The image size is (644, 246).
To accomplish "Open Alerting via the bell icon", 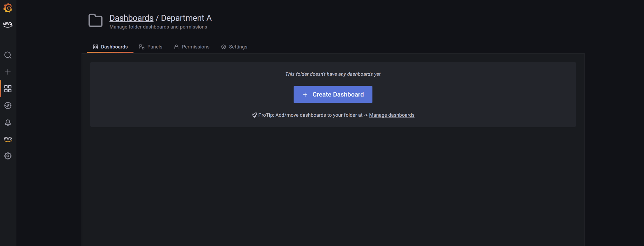I will pyautogui.click(x=8, y=123).
